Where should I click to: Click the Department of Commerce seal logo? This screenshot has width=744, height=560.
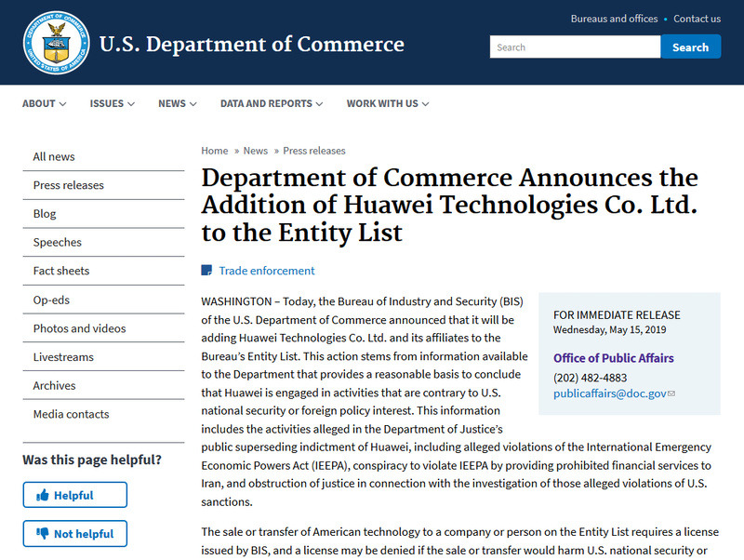coord(56,43)
